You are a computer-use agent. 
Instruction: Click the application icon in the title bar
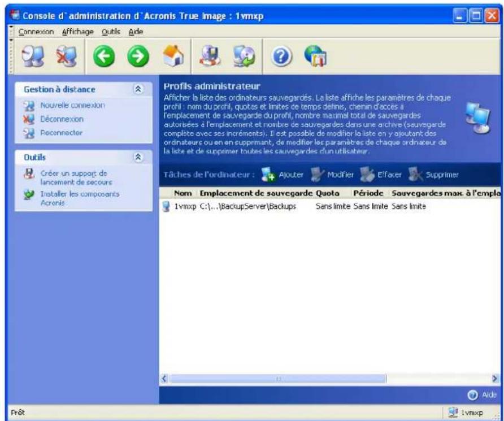[x=15, y=15]
